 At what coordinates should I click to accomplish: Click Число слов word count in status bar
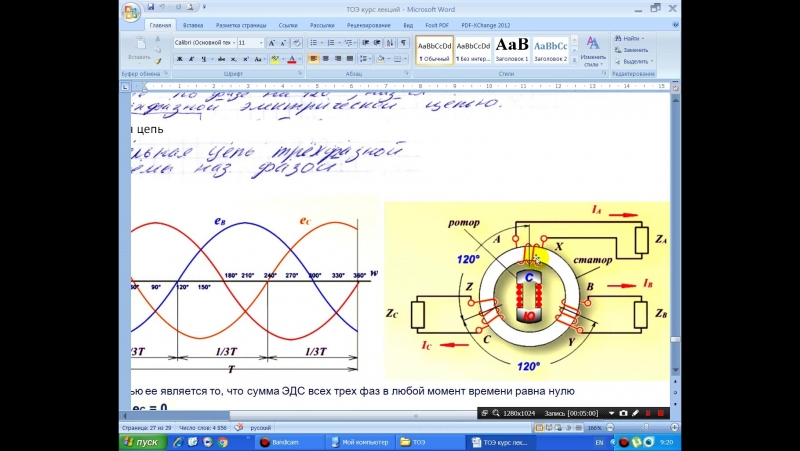(x=203, y=428)
